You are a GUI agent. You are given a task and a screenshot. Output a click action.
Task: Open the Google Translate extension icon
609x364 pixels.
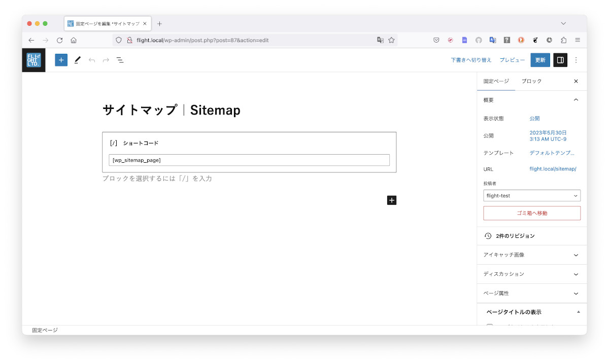pos(492,40)
